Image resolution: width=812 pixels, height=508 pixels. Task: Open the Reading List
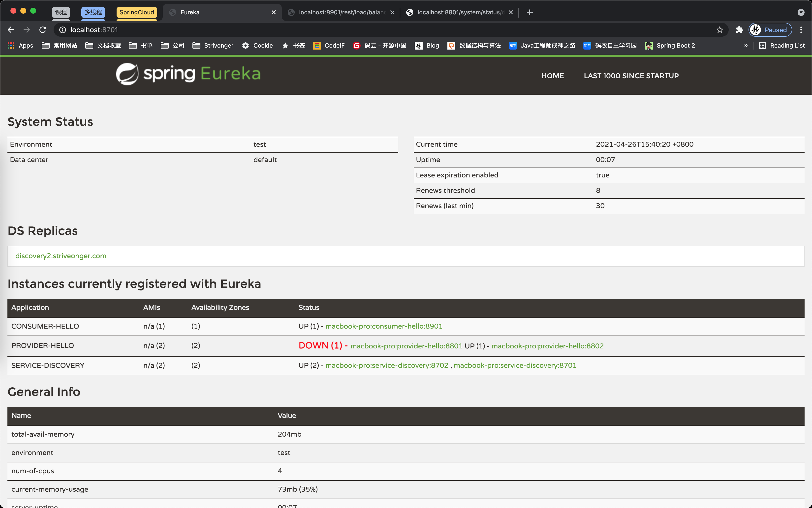tap(782, 45)
